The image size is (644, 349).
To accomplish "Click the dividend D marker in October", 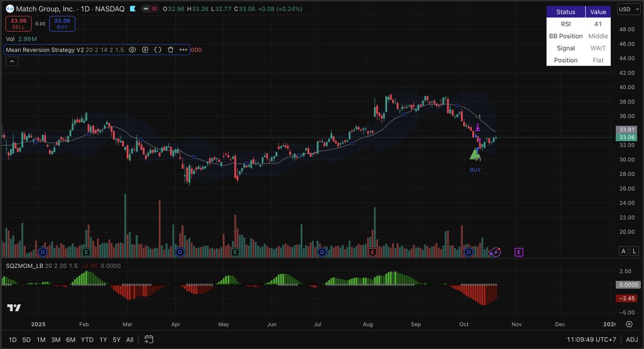I will pos(469,252).
